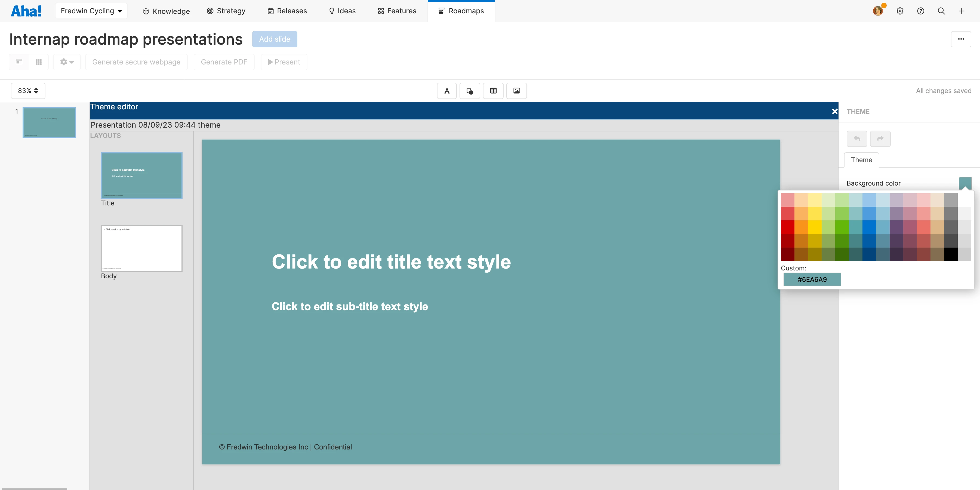Insert a table onto the slide

click(x=493, y=91)
